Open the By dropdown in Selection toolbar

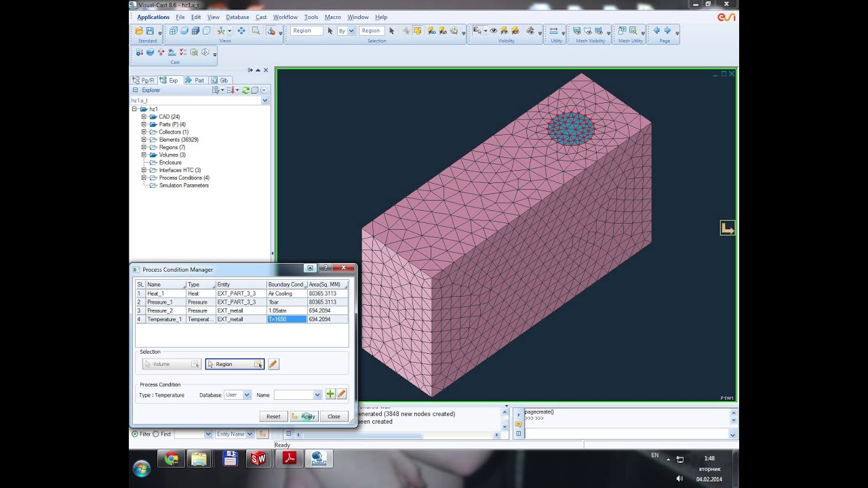click(x=351, y=30)
